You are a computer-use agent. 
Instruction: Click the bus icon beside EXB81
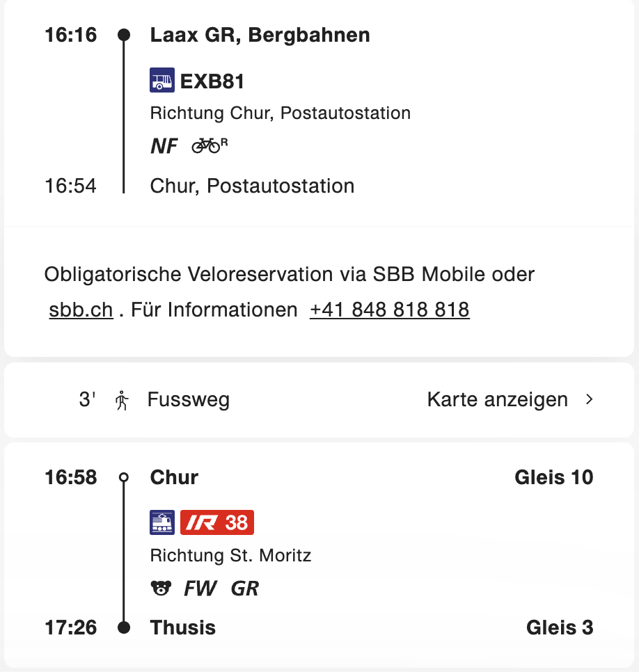coord(161,81)
